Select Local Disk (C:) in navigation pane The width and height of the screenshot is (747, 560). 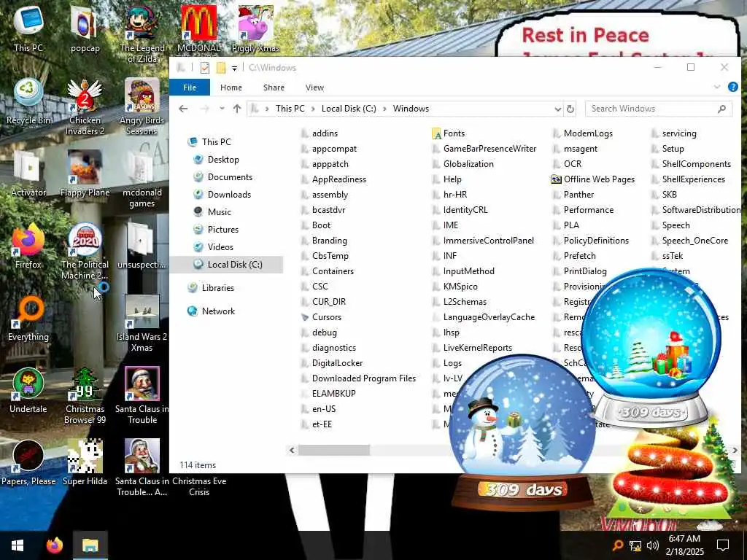pos(227,264)
